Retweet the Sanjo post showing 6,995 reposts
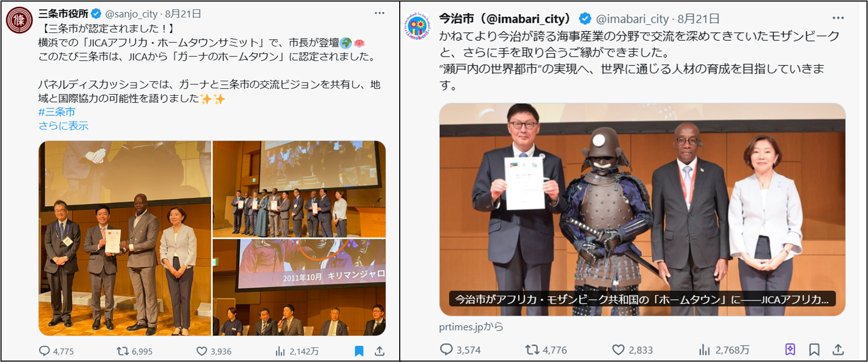 [x=134, y=351]
